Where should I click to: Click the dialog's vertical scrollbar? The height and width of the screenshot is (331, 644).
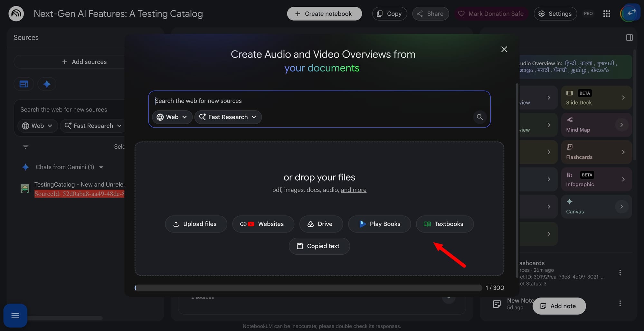tap(517, 180)
